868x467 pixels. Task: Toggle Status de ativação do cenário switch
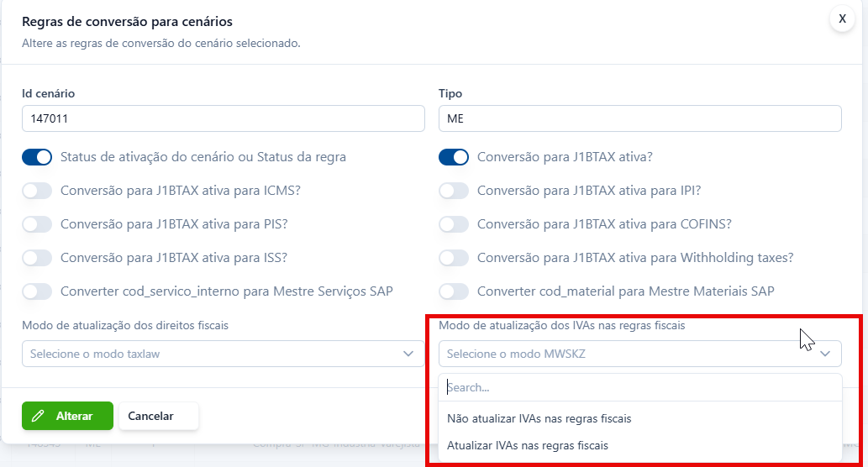(x=37, y=157)
